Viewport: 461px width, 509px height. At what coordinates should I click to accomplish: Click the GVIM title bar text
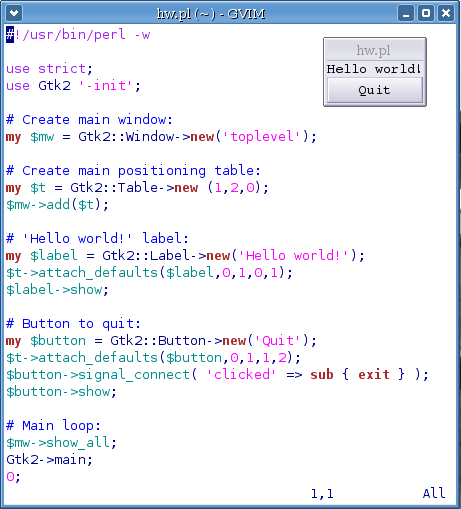(211, 14)
